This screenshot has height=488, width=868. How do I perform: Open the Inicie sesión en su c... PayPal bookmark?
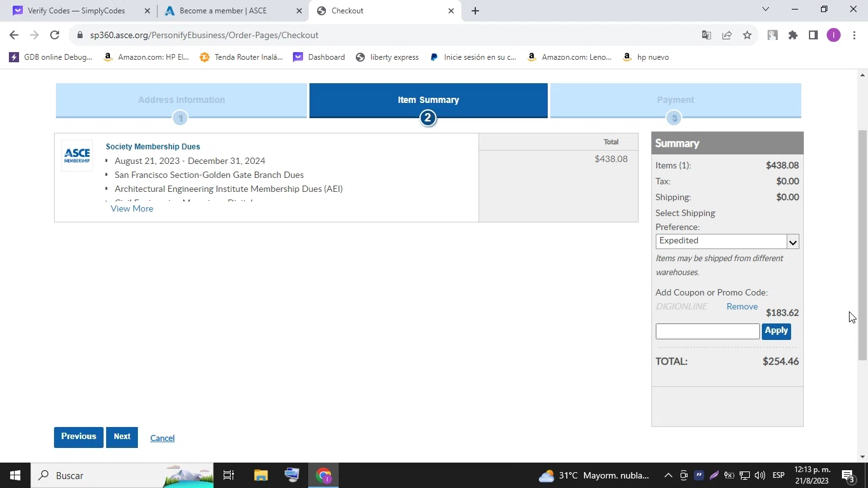473,57
